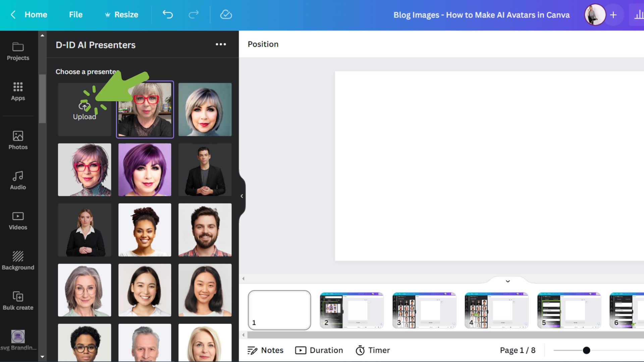Select page 5 thumbnail
The width and height of the screenshot is (644, 362).
569,310
